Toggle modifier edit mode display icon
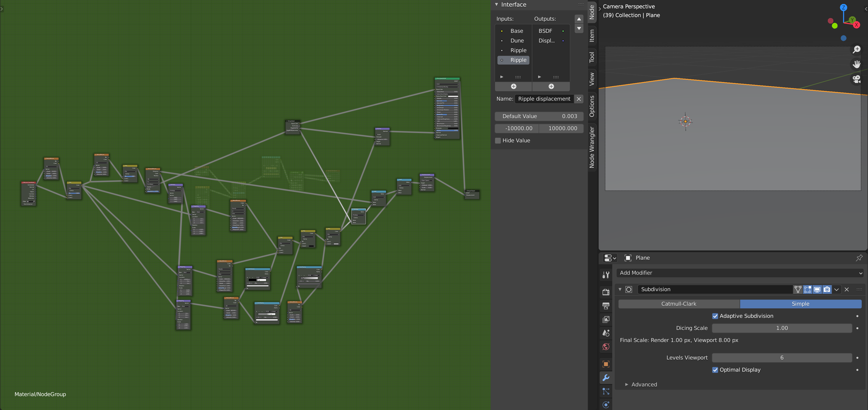 click(808, 289)
